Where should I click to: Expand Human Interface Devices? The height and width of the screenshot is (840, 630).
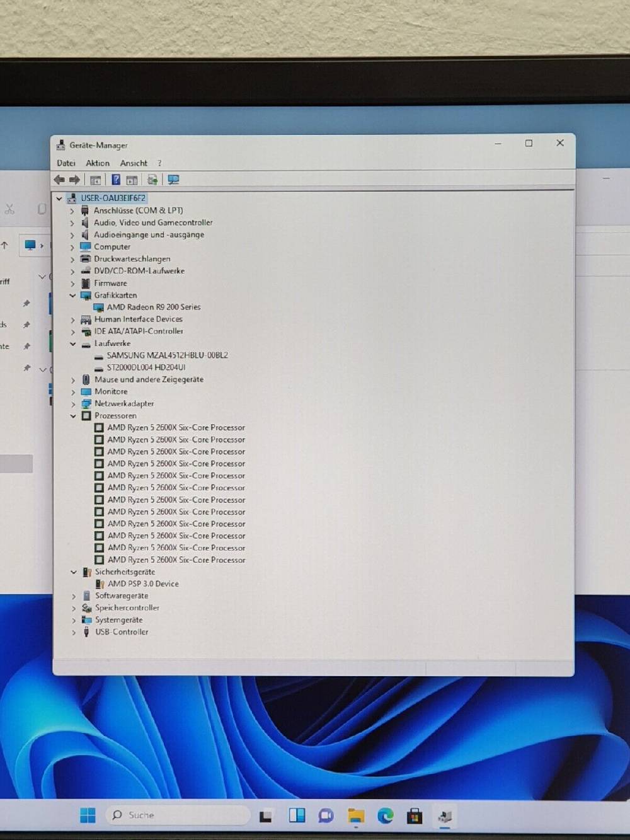click(72, 319)
